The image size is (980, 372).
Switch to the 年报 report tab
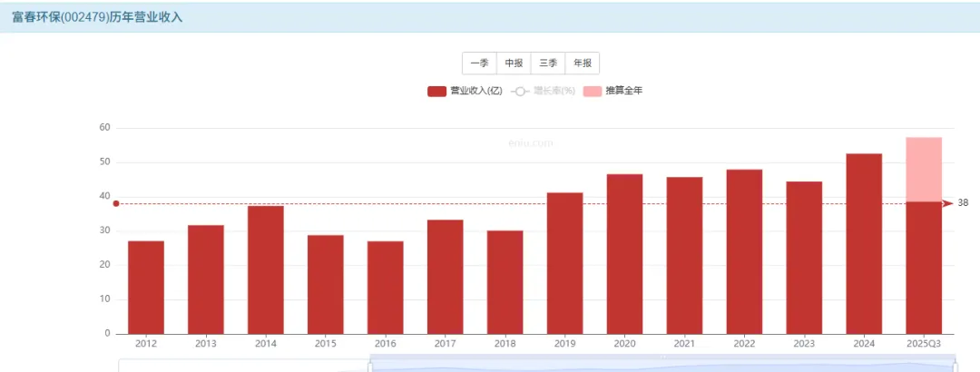(x=583, y=64)
